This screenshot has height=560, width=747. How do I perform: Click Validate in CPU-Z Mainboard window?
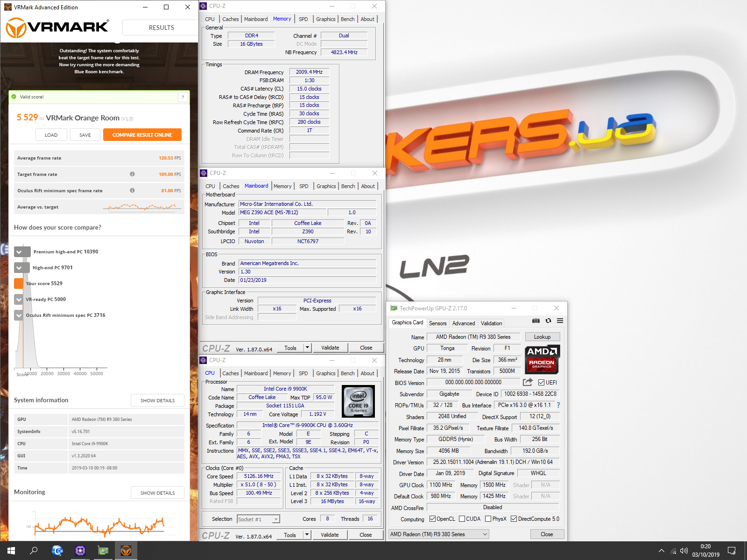click(330, 348)
